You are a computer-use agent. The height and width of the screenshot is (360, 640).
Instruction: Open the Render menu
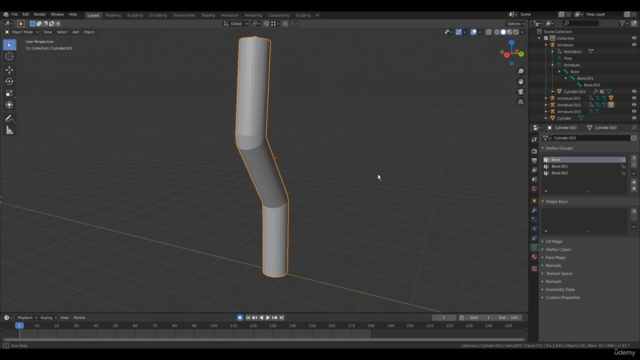click(x=40, y=14)
